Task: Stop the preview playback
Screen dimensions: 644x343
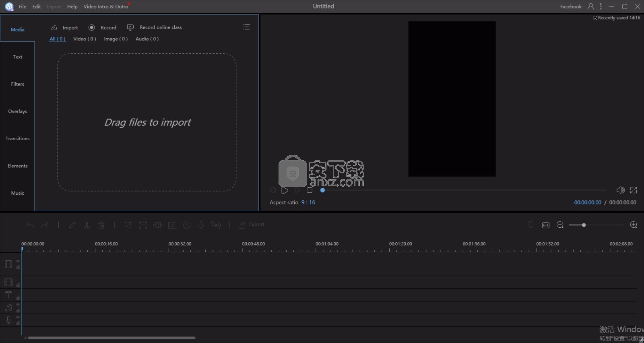Action: pyautogui.click(x=310, y=190)
